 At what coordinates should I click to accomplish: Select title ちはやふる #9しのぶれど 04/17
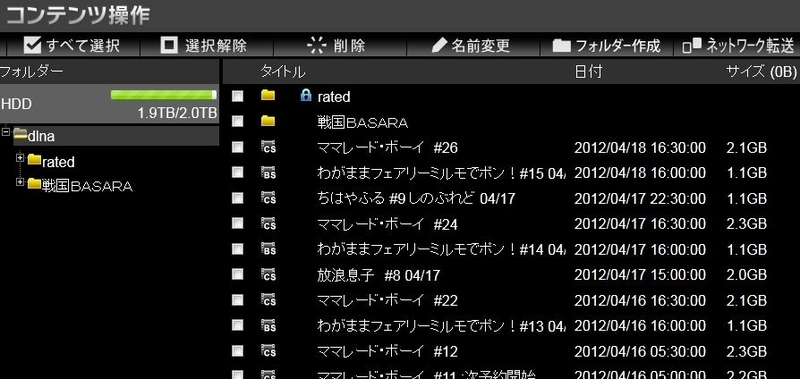click(416, 198)
